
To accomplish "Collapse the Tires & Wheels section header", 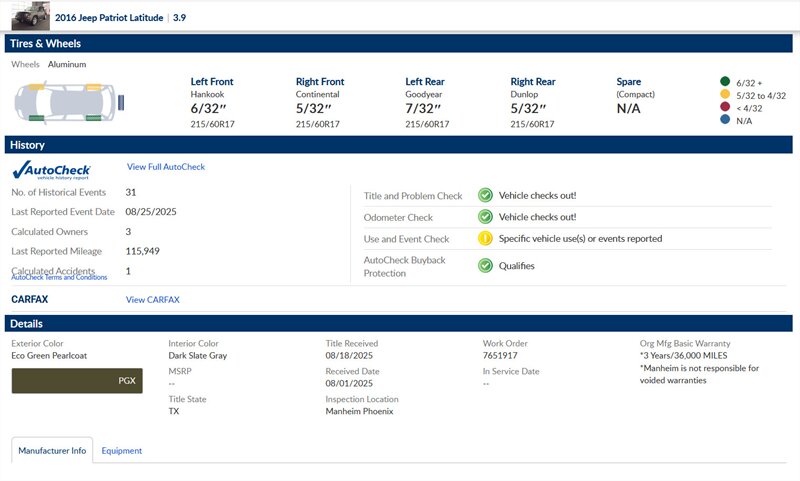I will coord(400,44).
